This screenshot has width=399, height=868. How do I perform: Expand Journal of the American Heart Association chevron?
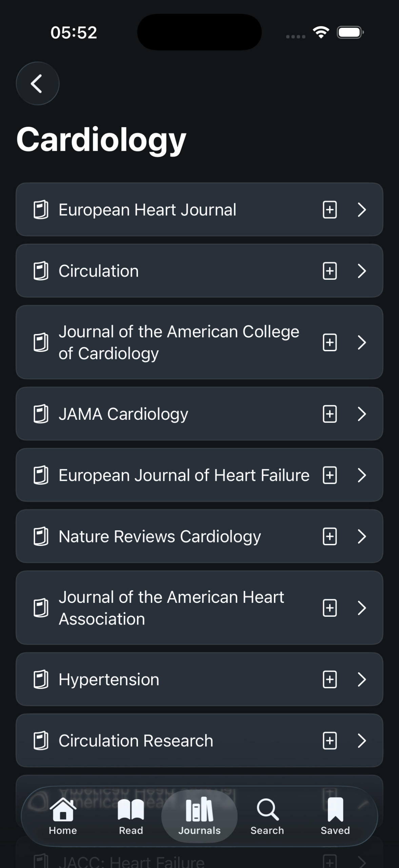pos(362,608)
